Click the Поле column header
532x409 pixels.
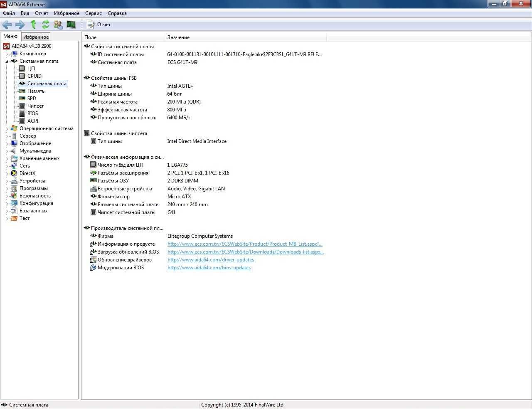click(123, 37)
